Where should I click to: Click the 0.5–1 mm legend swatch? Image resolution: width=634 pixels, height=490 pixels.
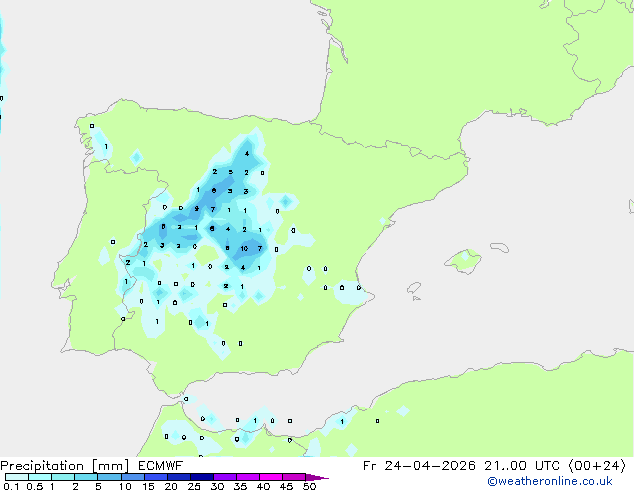click(40, 477)
